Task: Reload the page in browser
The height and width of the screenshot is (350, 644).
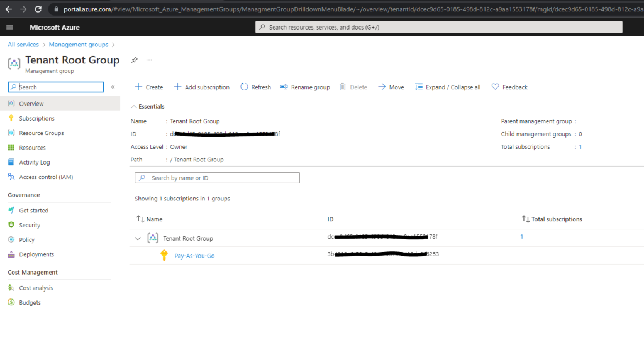Action: [38, 9]
